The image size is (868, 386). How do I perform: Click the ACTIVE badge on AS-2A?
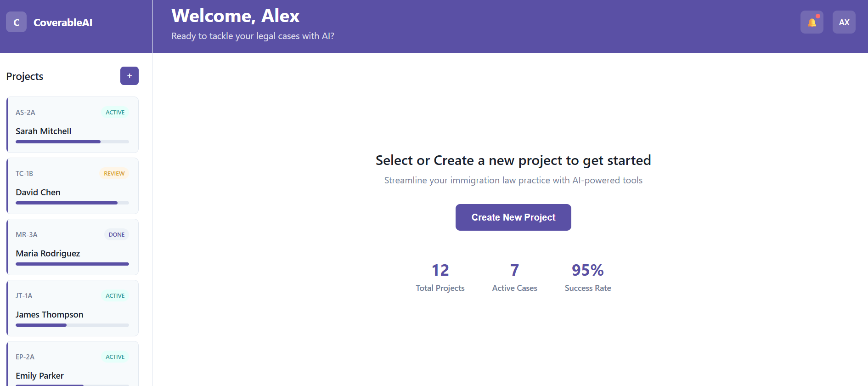pyautogui.click(x=115, y=112)
